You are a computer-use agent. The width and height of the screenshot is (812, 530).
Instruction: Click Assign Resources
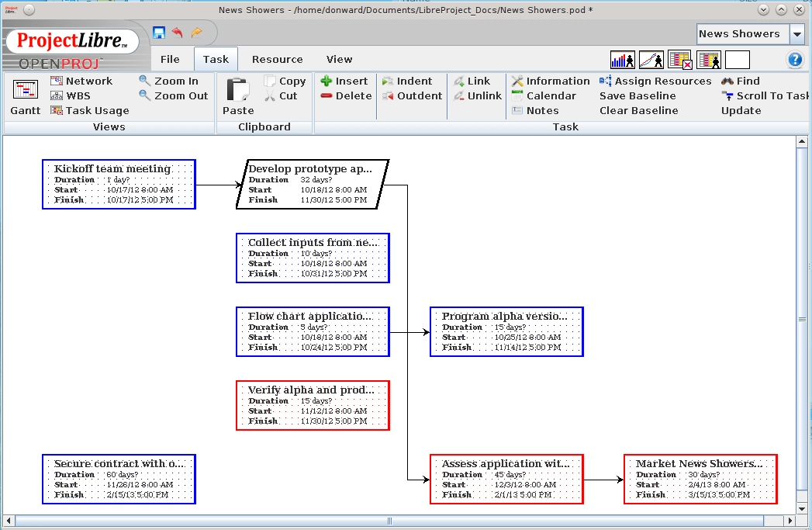click(x=655, y=81)
